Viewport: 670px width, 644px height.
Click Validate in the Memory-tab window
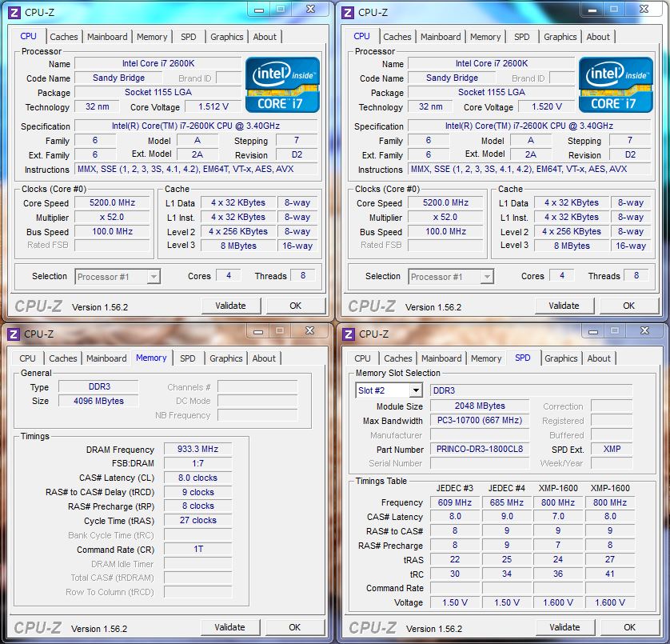click(230, 627)
